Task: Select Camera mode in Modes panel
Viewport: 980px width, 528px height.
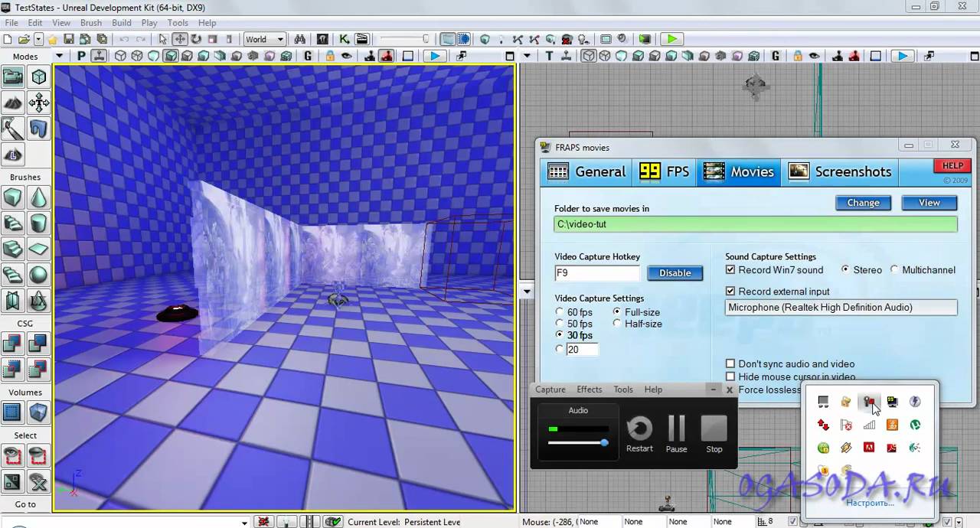Action: coord(13,77)
